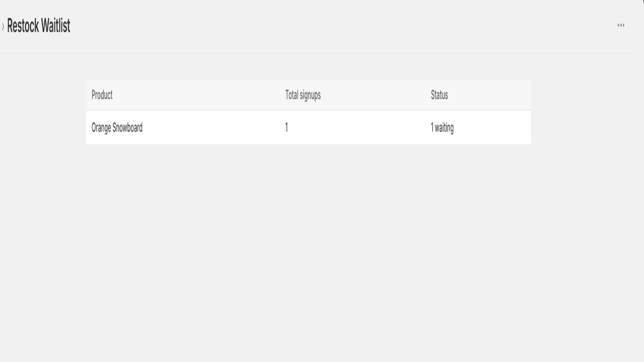Open the Orange Snowboard product entry

click(117, 128)
